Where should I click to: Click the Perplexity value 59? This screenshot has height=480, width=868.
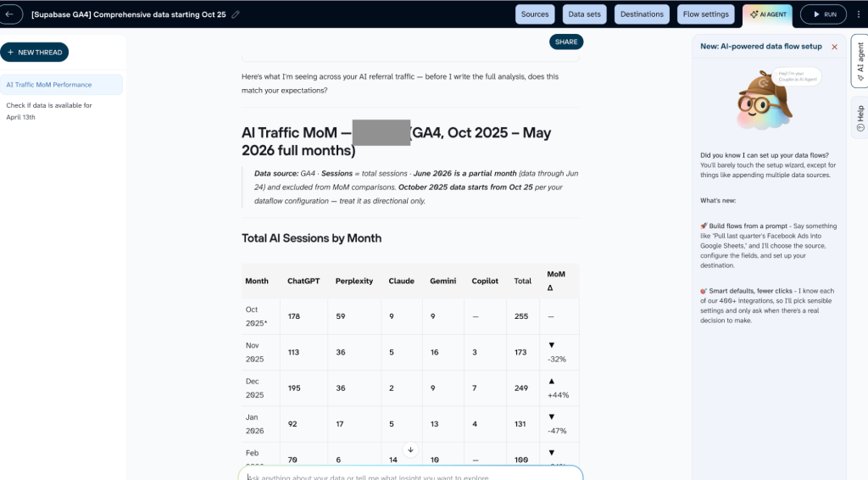click(341, 316)
